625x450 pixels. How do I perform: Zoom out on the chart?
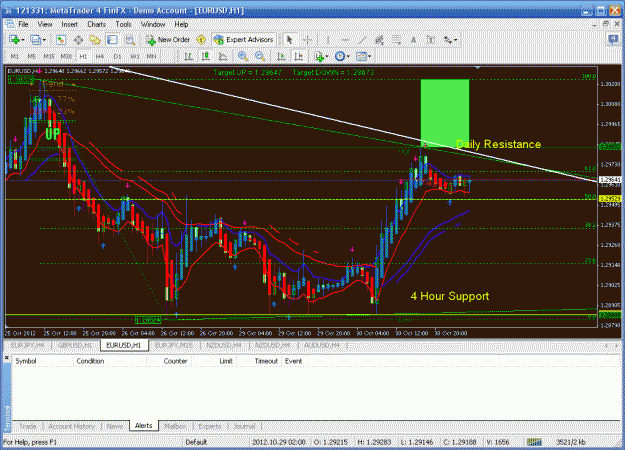click(x=260, y=56)
